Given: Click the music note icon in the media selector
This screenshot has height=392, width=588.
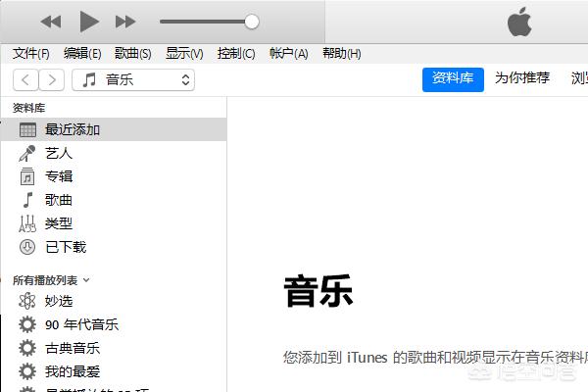Looking at the screenshot, I should point(89,80).
